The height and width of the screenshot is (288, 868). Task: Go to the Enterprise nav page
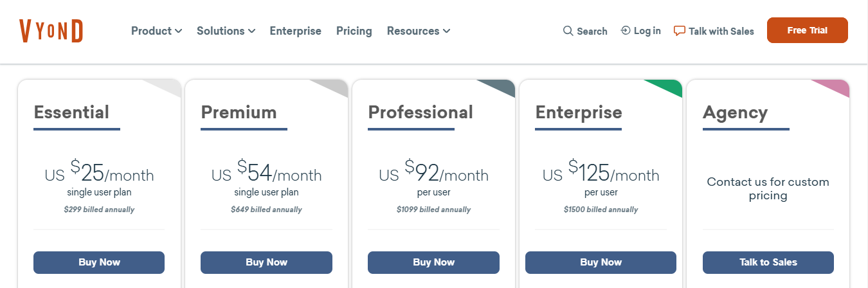(295, 31)
